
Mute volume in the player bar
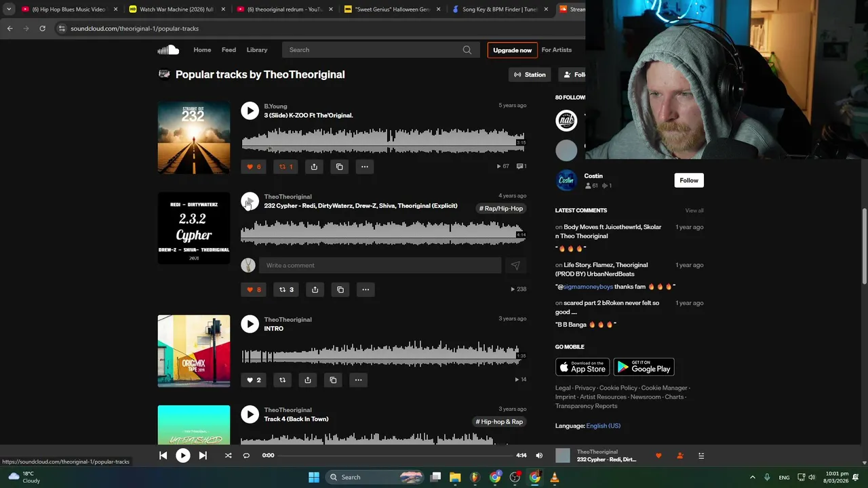[x=539, y=455]
